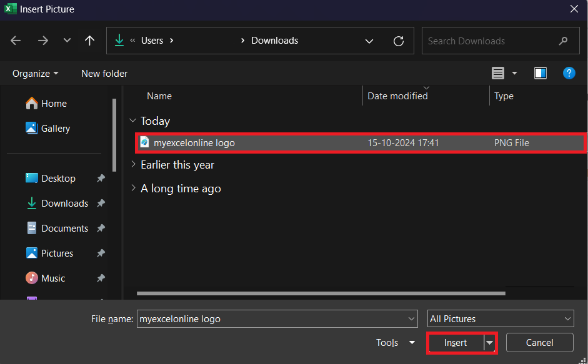Image resolution: width=588 pixels, height=364 pixels.
Task: Open the recent locations chevron
Action: pos(67,40)
